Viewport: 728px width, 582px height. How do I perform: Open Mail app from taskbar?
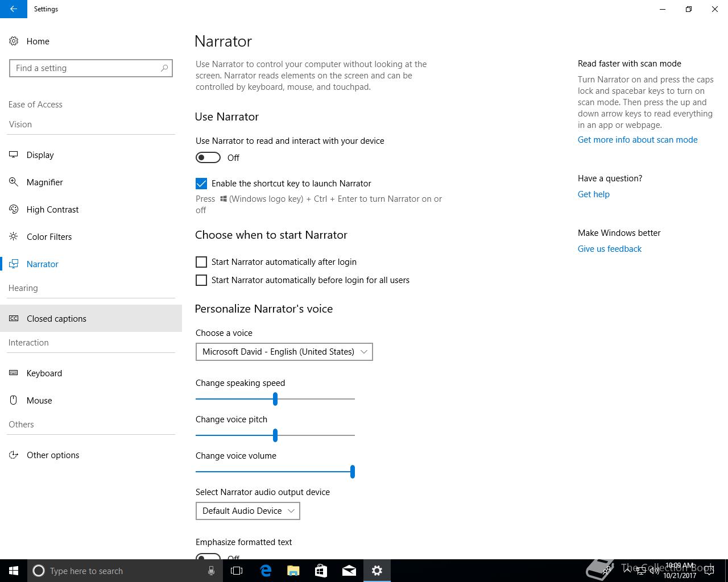[x=349, y=571]
